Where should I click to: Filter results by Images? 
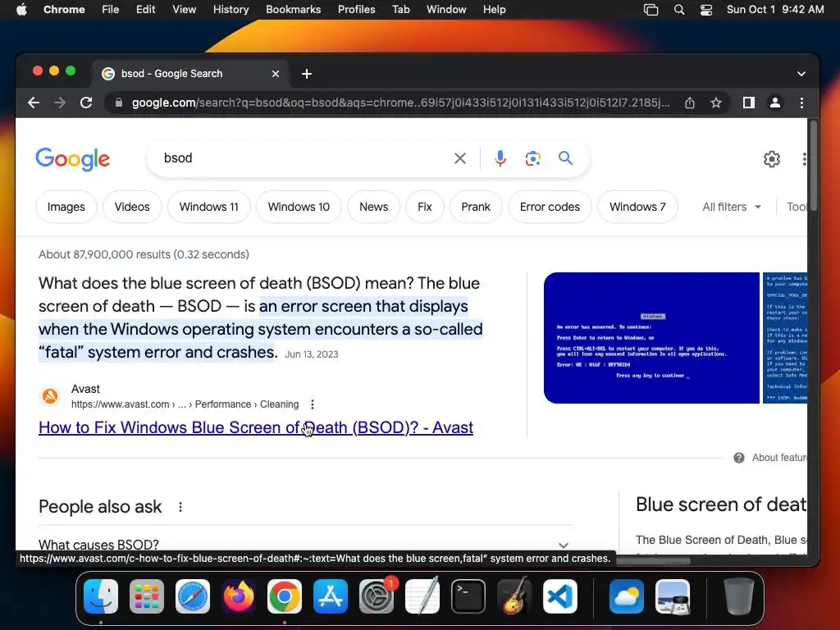(x=66, y=207)
